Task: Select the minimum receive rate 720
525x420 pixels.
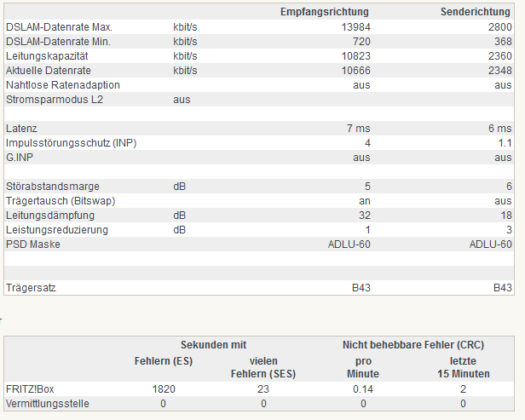Action: tap(361, 42)
